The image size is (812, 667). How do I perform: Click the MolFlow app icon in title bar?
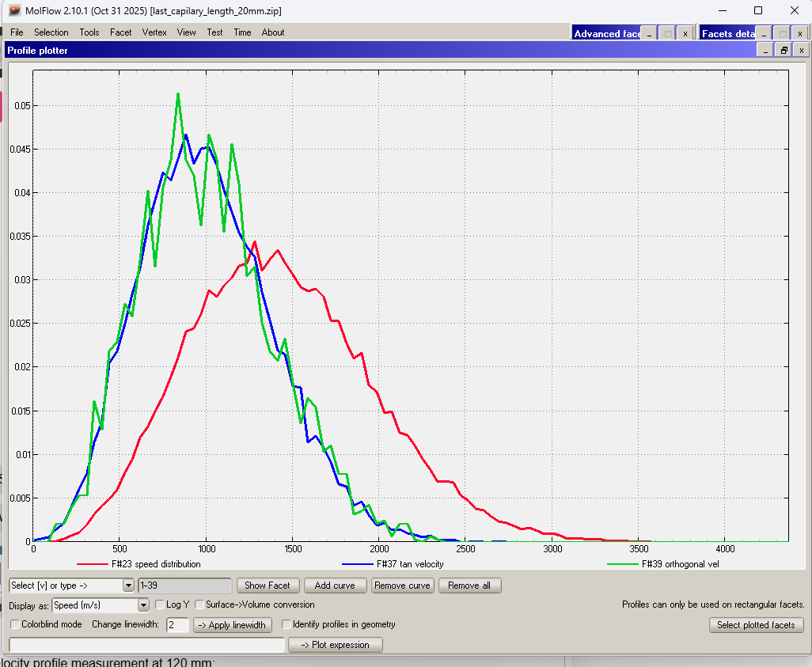click(x=14, y=10)
